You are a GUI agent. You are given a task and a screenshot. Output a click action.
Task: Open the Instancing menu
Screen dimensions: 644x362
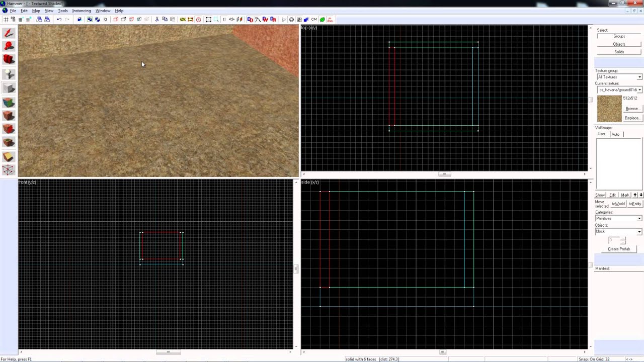[x=82, y=11]
